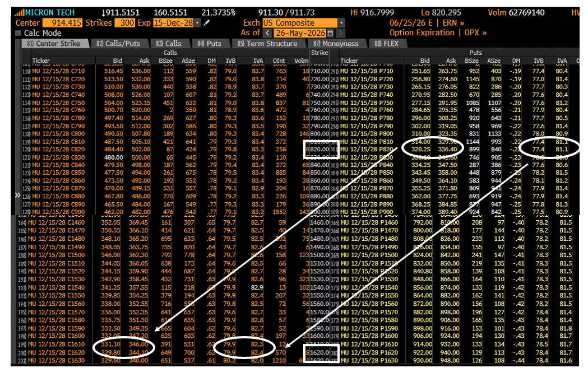The image size is (588, 377).
Task: Go to the next As of date arrow
Action: 340,33
